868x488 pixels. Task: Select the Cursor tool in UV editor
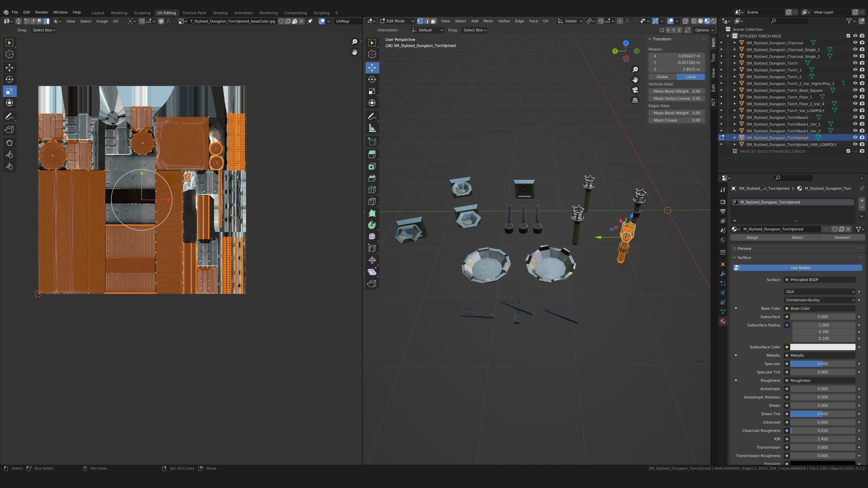[9, 54]
